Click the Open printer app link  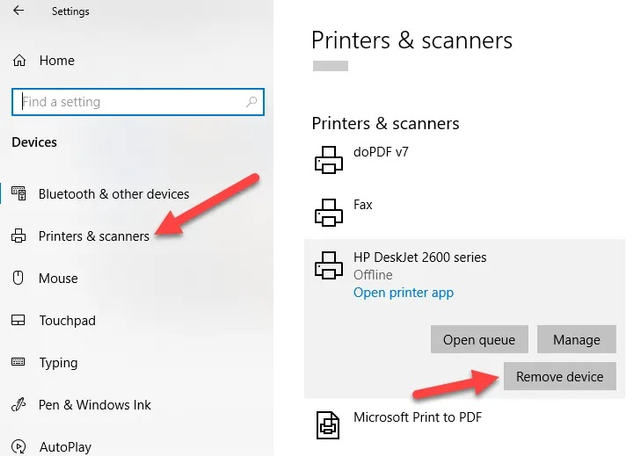(403, 293)
